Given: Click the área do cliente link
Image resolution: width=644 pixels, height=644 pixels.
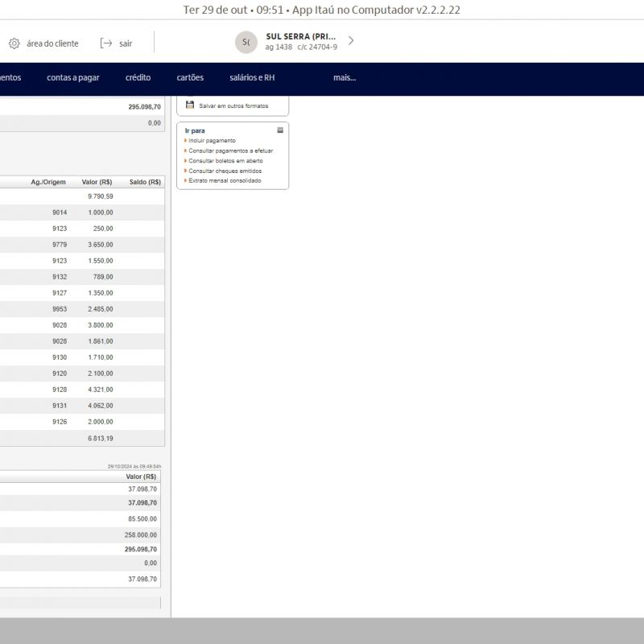Looking at the screenshot, I should (52, 43).
